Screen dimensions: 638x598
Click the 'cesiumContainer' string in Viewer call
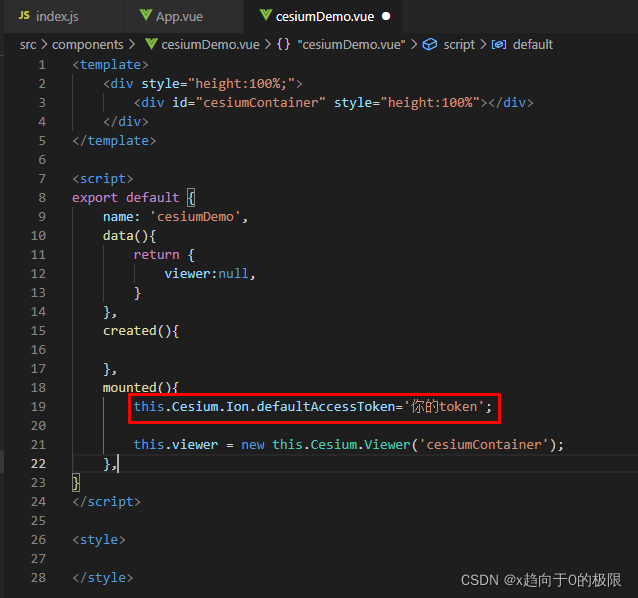484,445
